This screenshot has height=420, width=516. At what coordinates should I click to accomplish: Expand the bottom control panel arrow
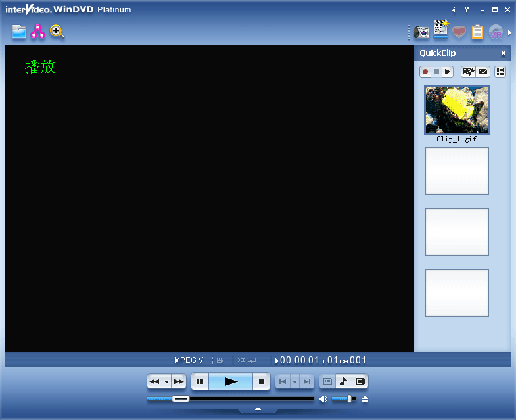[258, 409]
